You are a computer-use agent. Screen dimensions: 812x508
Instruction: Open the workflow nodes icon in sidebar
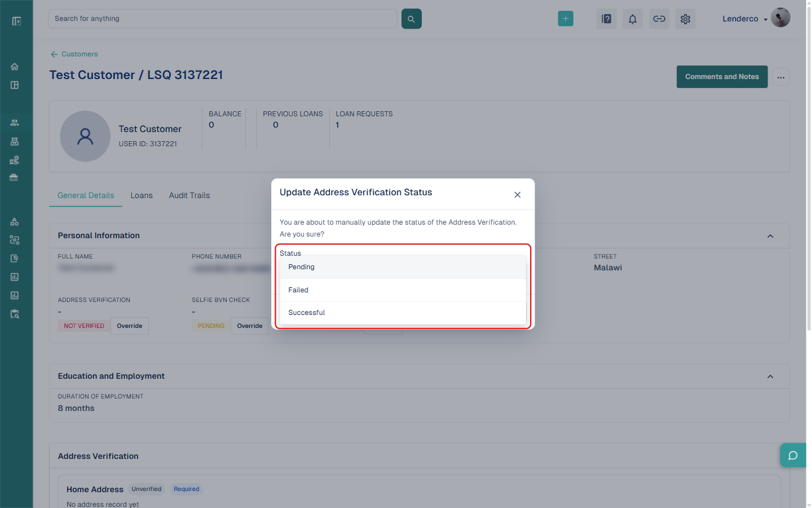pos(15,240)
